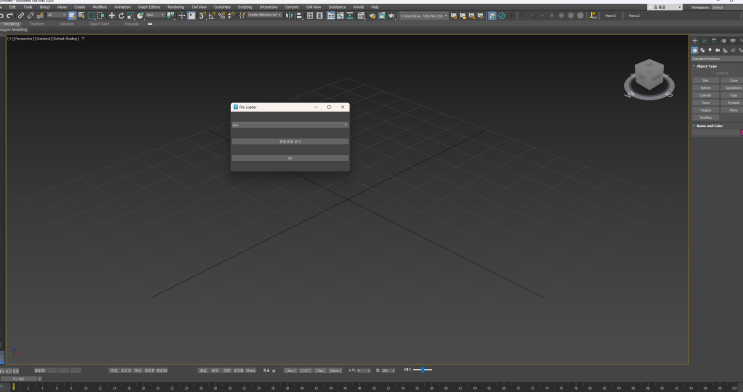Screen dimensions: 743x392
Task: Click the Unlink Selection icon
Action: pos(30,16)
